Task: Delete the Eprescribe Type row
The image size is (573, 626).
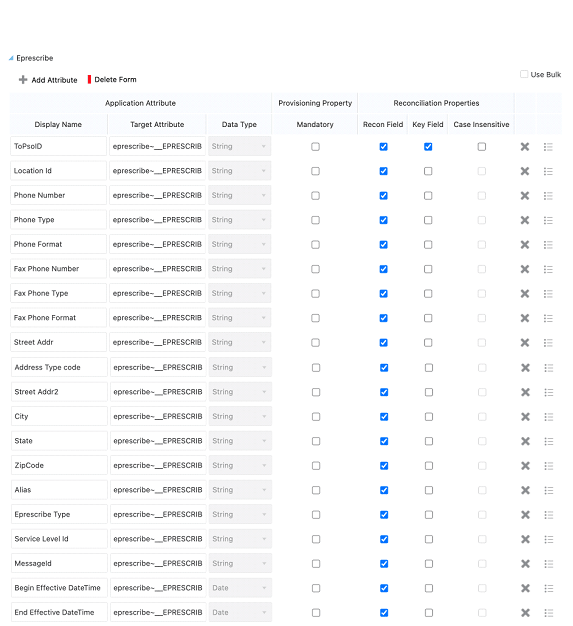Action: 525,515
